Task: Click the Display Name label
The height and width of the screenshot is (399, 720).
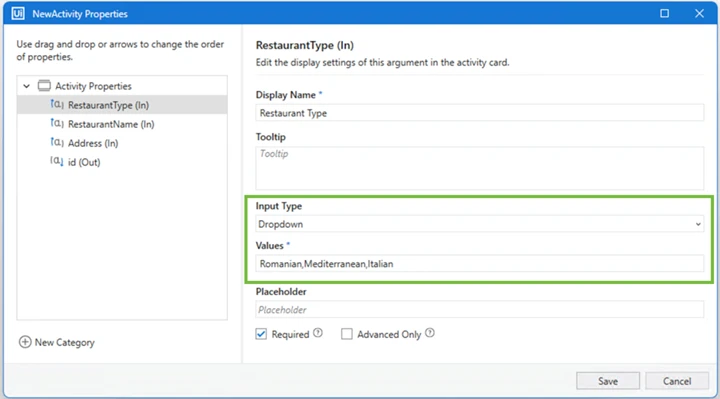Action: (x=286, y=95)
